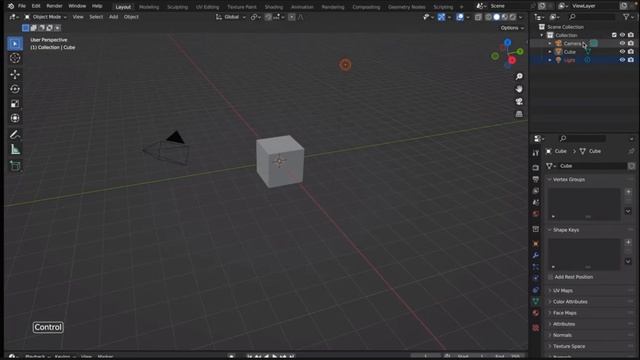Select the Rotate tool

pos(15,89)
